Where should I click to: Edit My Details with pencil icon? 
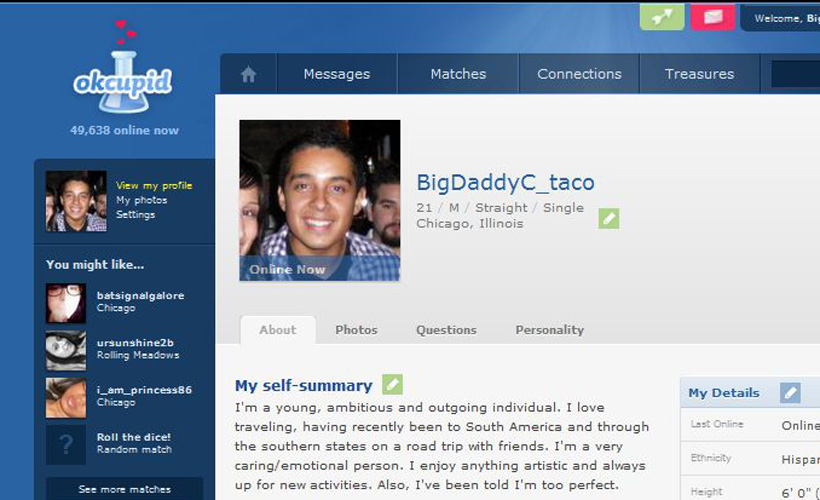(790, 393)
